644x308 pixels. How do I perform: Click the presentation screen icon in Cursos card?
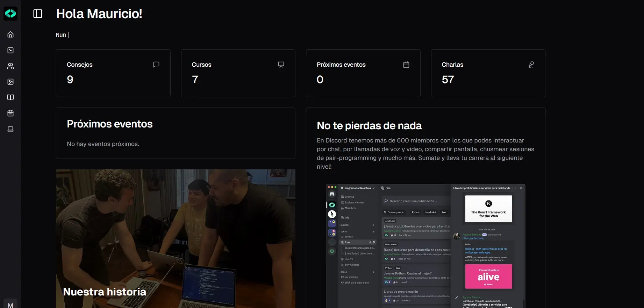281,65
